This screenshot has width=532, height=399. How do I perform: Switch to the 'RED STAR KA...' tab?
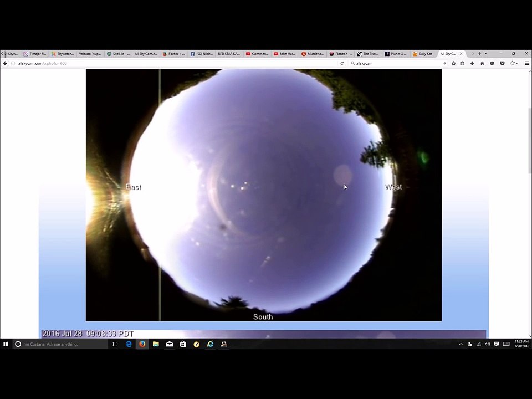click(x=229, y=54)
